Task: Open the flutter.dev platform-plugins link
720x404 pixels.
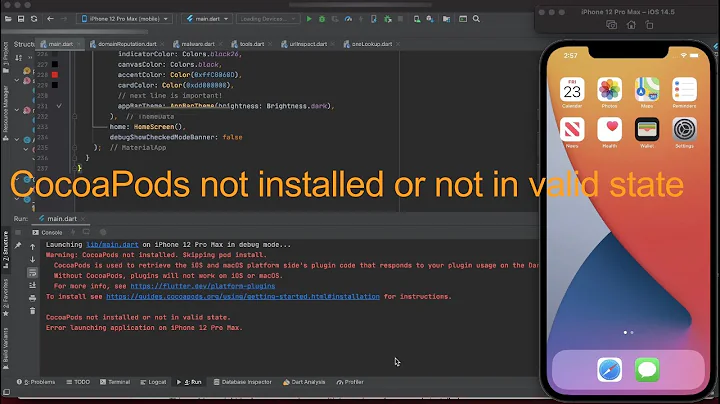Action: (x=203, y=286)
